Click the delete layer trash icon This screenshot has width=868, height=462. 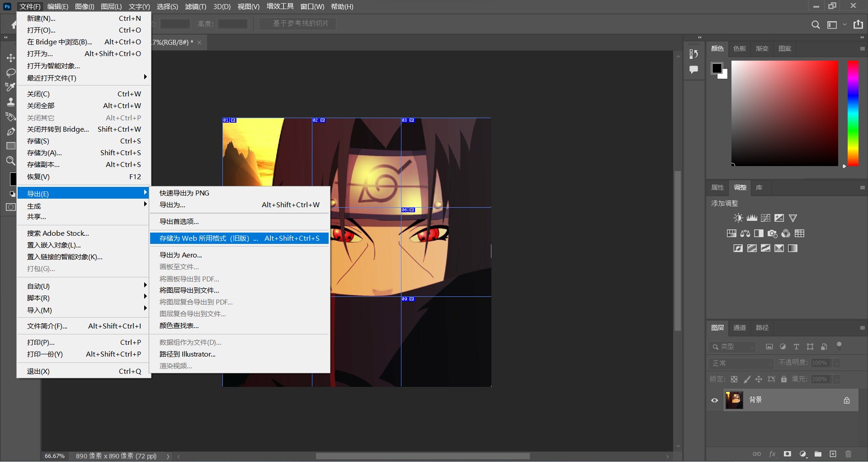pos(848,454)
